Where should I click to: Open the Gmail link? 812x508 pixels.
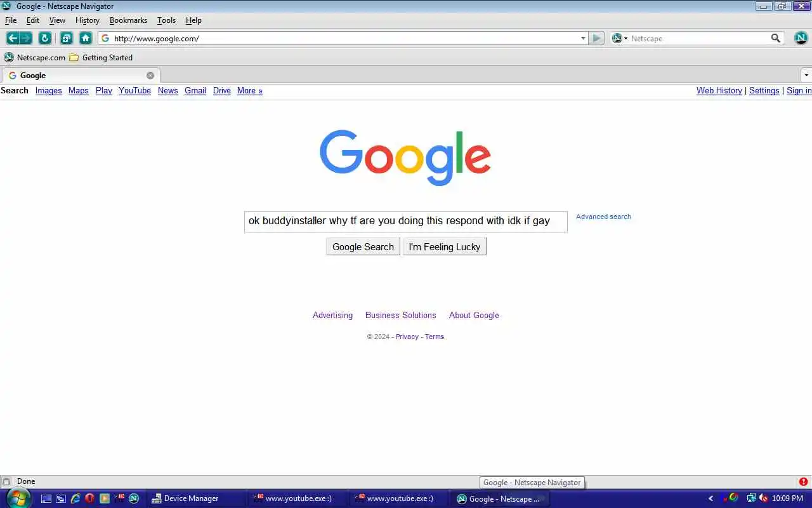(x=195, y=91)
